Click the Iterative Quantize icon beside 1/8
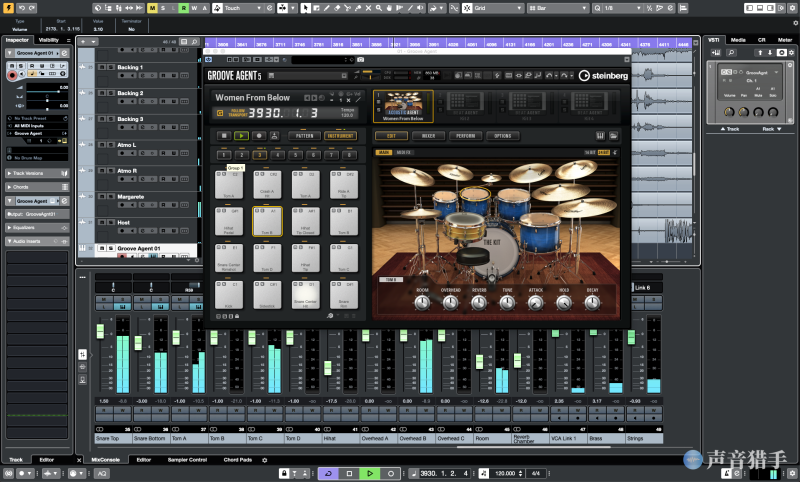Image resolution: width=800 pixels, height=482 pixels. click(649, 8)
